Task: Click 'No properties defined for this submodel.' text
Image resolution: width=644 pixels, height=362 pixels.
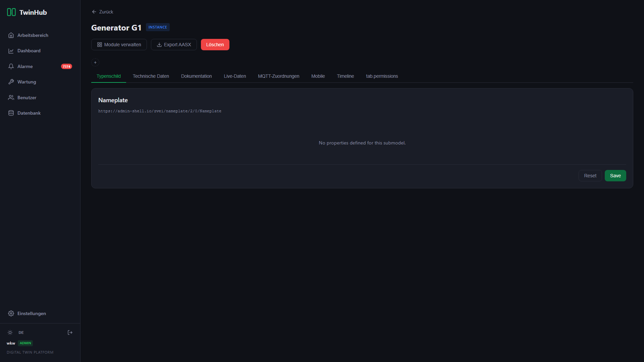Action: coord(362,143)
